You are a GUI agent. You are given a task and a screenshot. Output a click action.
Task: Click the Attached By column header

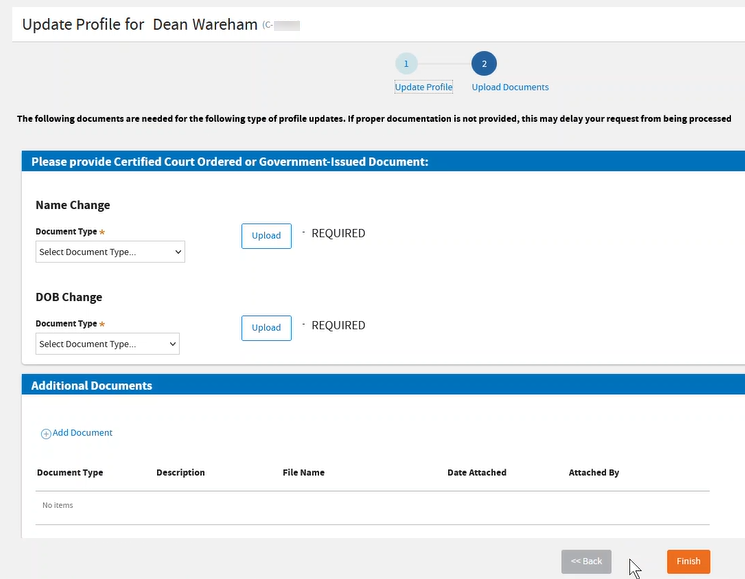click(594, 473)
